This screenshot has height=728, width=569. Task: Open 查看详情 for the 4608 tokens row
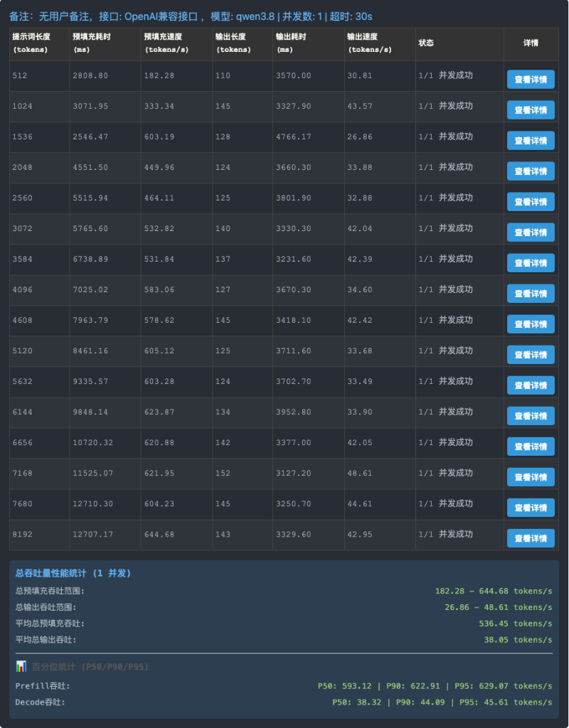click(531, 324)
